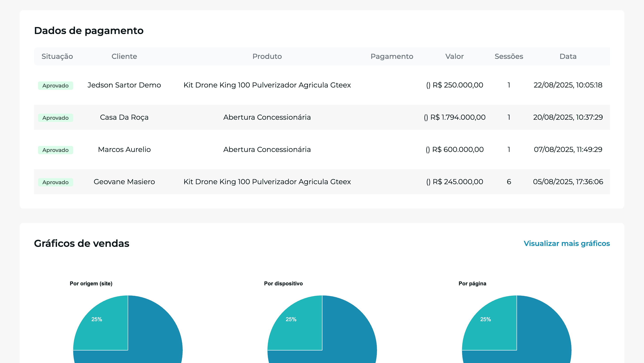Image resolution: width=644 pixels, height=363 pixels.
Task: Click the Produto column header
Action: (x=267, y=56)
